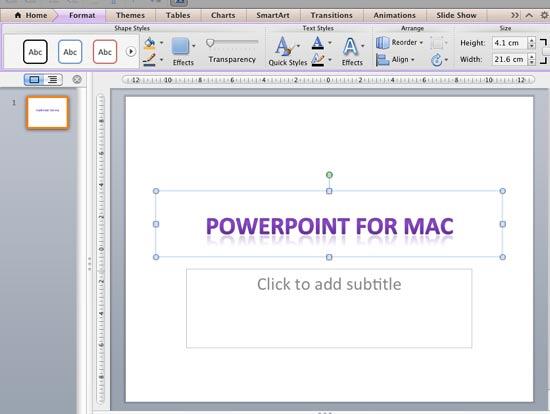This screenshot has height=414, width=550.
Task: Switch to the Themes tab
Action: 130,15
